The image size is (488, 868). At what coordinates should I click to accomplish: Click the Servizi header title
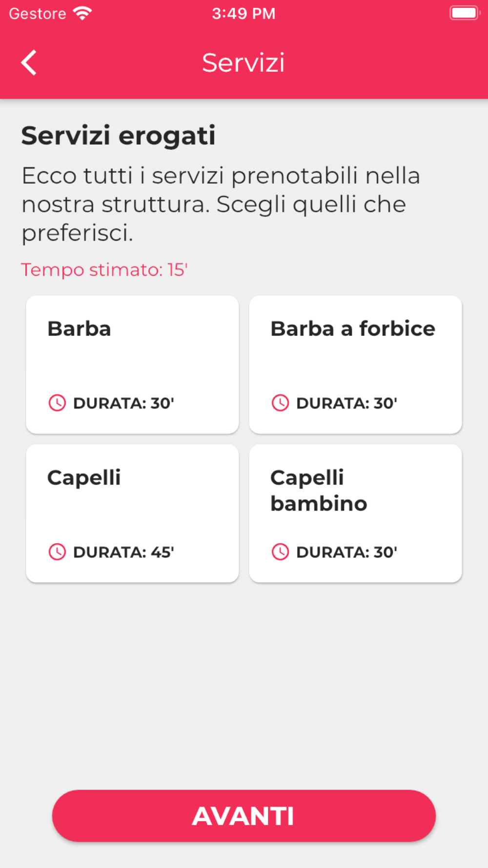click(x=244, y=62)
